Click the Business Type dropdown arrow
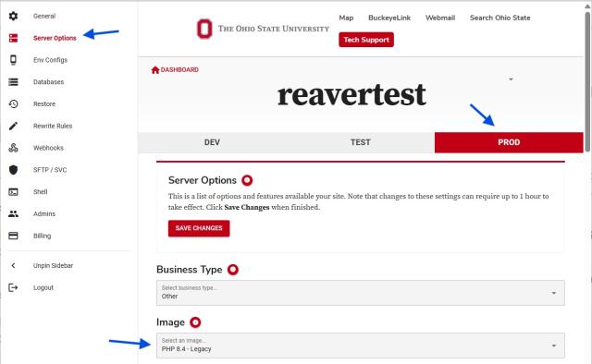This screenshot has width=592, height=364. 554,293
